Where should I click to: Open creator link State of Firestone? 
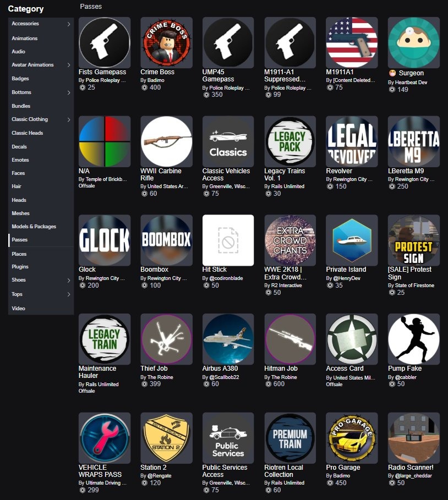click(x=414, y=285)
